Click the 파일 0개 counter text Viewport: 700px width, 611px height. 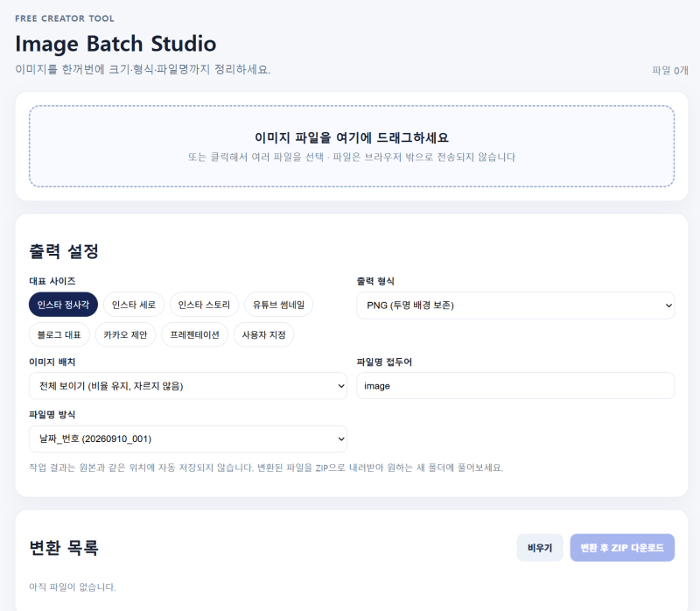(x=670, y=70)
